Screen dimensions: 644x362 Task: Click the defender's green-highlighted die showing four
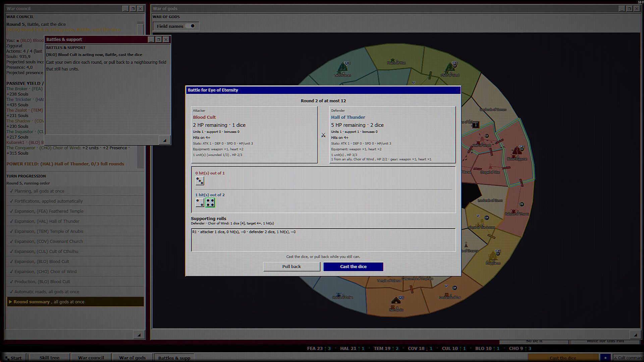(x=210, y=202)
